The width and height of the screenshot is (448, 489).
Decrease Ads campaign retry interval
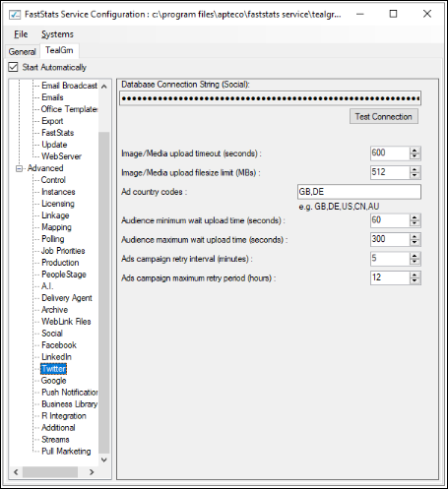pyautogui.click(x=415, y=262)
